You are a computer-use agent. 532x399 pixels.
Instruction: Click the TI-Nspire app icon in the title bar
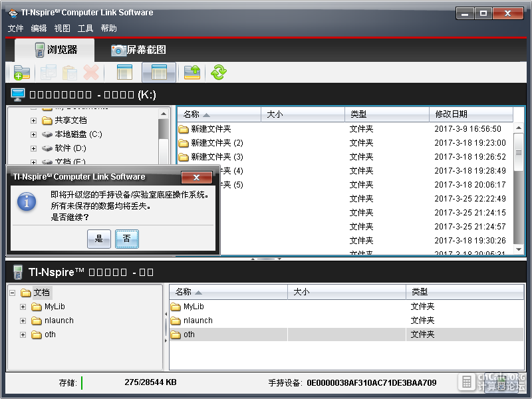tap(13, 13)
